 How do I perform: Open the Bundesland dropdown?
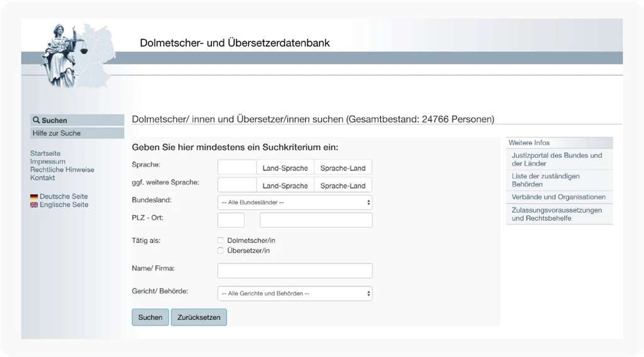tap(295, 203)
